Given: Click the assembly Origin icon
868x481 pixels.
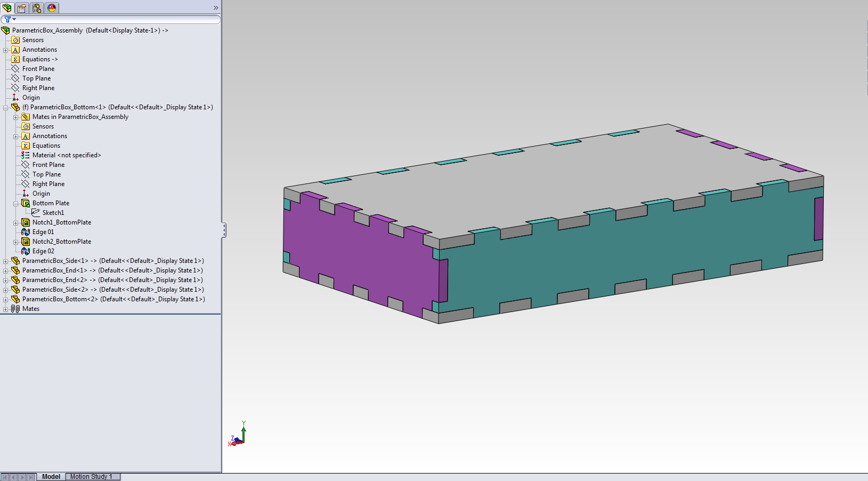Looking at the screenshot, I should coord(16,98).
